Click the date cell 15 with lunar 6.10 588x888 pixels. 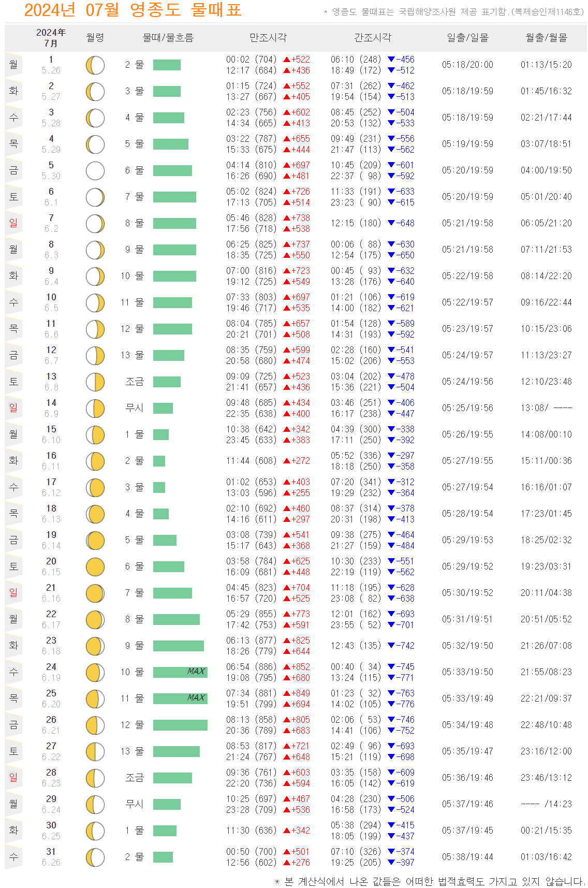[x=51, y=434]
